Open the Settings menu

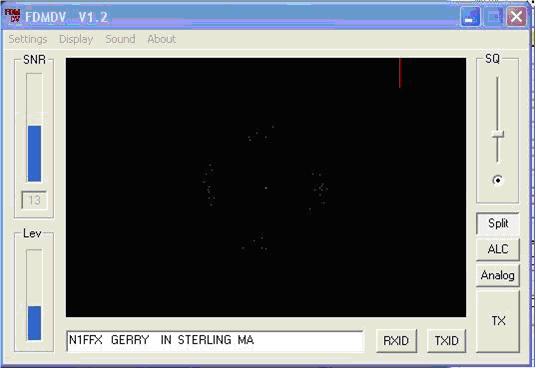(28, 39)
